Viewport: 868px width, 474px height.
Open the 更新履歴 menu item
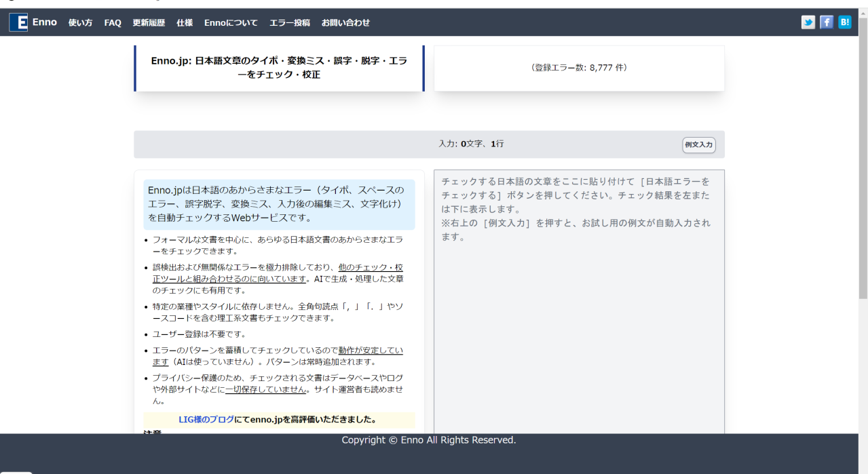149,22
